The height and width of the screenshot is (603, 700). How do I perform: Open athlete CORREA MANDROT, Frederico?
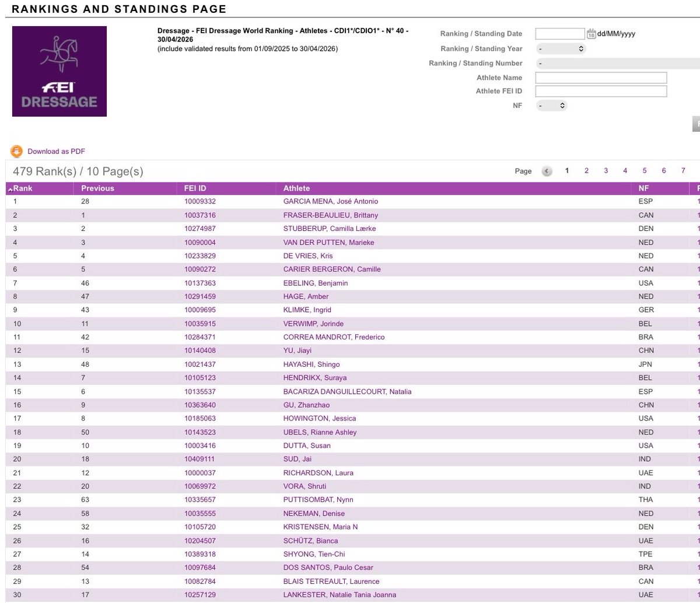click(x=334, y=337)
